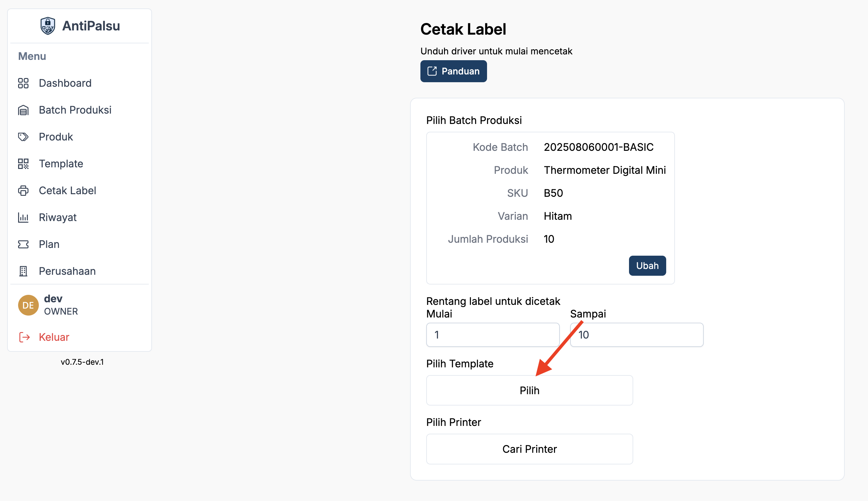Screen dimensions: 868x501
Task: Focus the Mulai label range field
Action: (492, 335)
